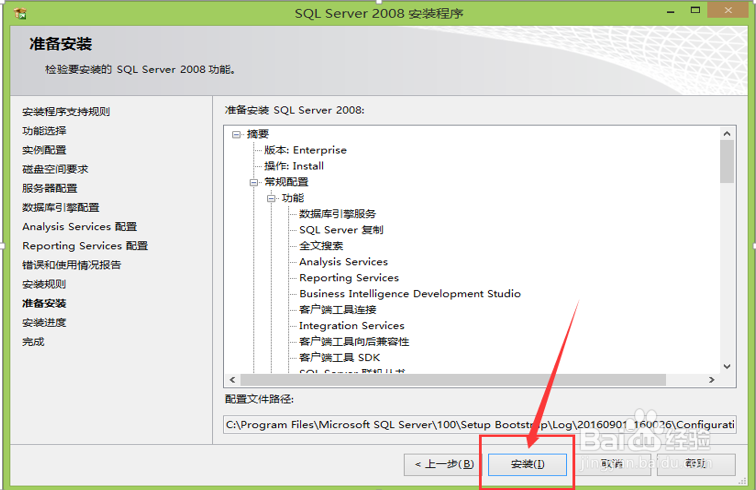Select Integration Services tree item

[x=351, y=326]
